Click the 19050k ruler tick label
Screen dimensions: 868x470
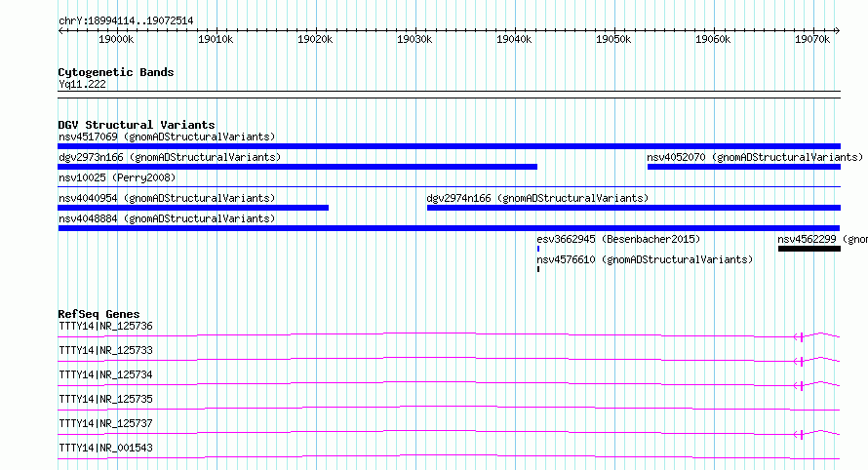coord(613,40)
